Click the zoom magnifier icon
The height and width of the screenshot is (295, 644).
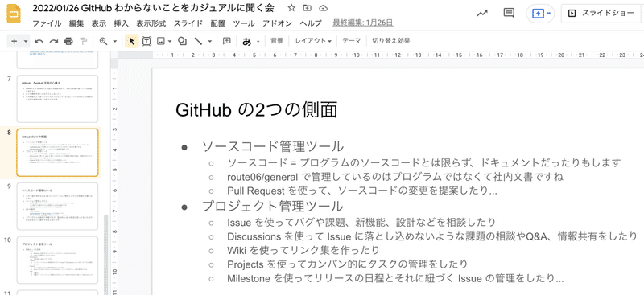pos(103,41)
